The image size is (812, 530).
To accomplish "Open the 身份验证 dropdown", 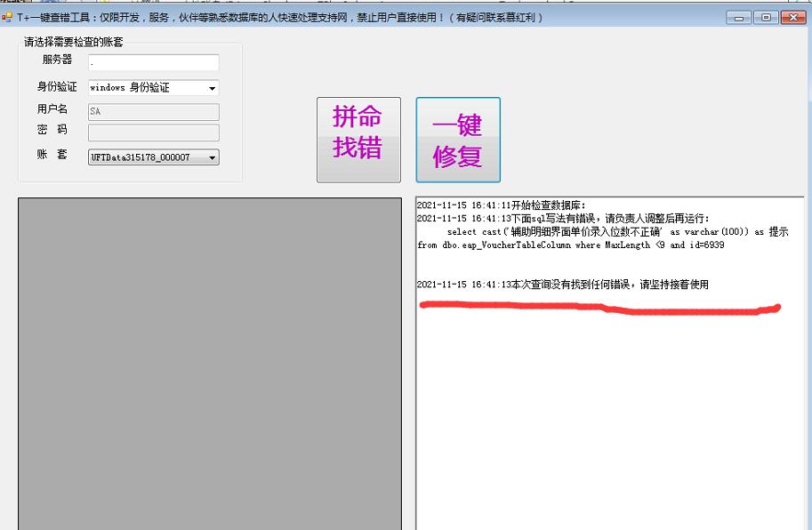I will 153,87.
